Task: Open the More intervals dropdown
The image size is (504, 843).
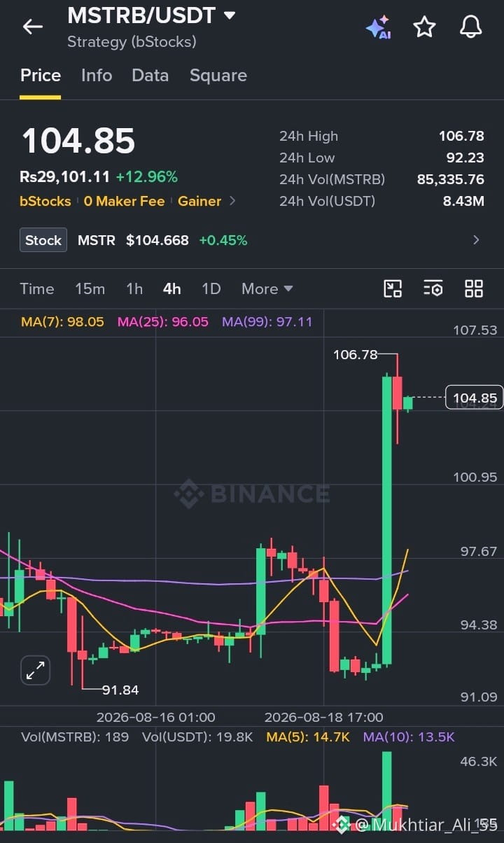Action: 267,289
